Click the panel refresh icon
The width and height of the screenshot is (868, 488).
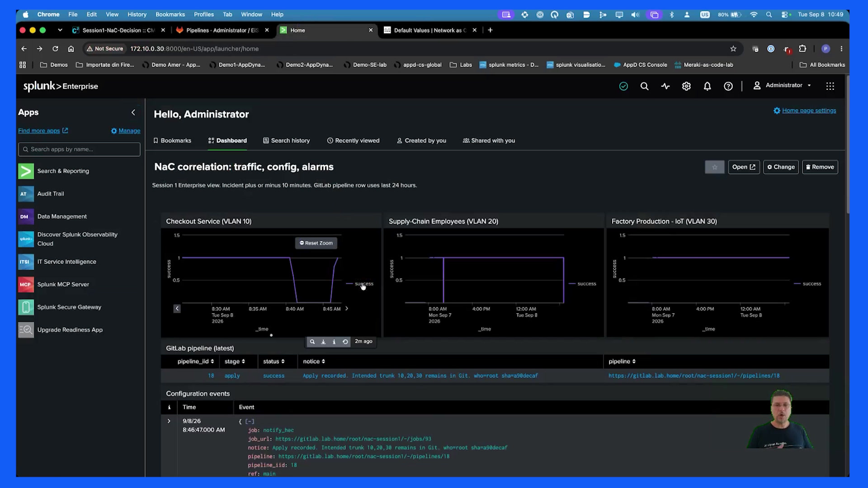coord(345,342)
